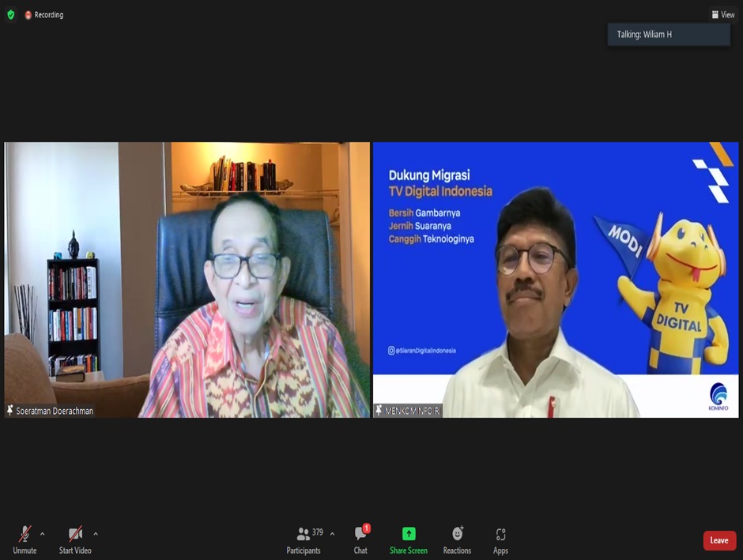Viewport: 743px width, 560px height.
Task: Click the pin icon beside MENKOMINFO RI
Action: tap(379, 410)
